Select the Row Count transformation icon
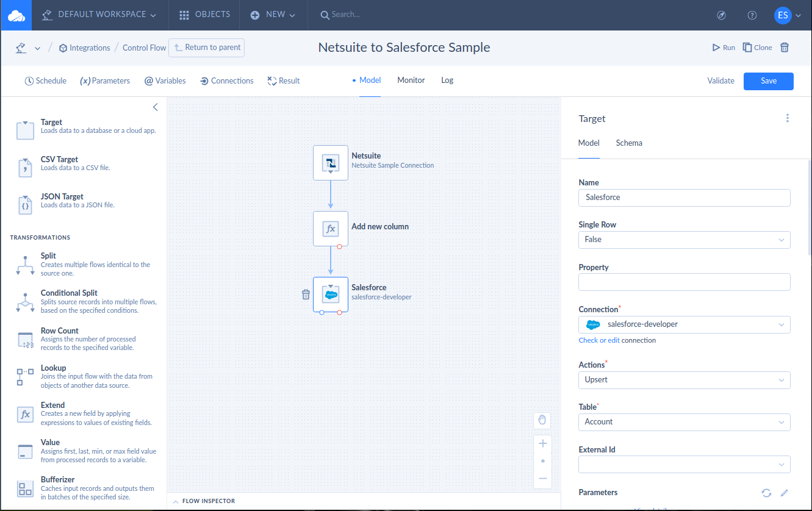The height and width of the screenshot is (511, 812). [x=25, y=340]
